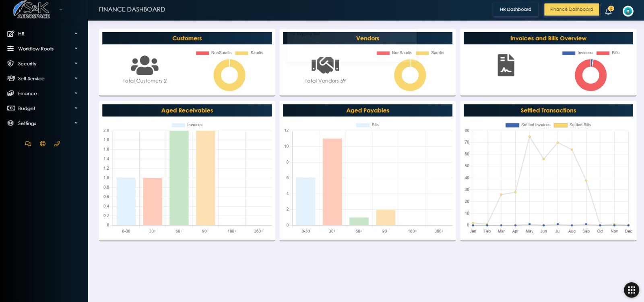Click the chat bubbles icon in sidebar

(28, 144)
